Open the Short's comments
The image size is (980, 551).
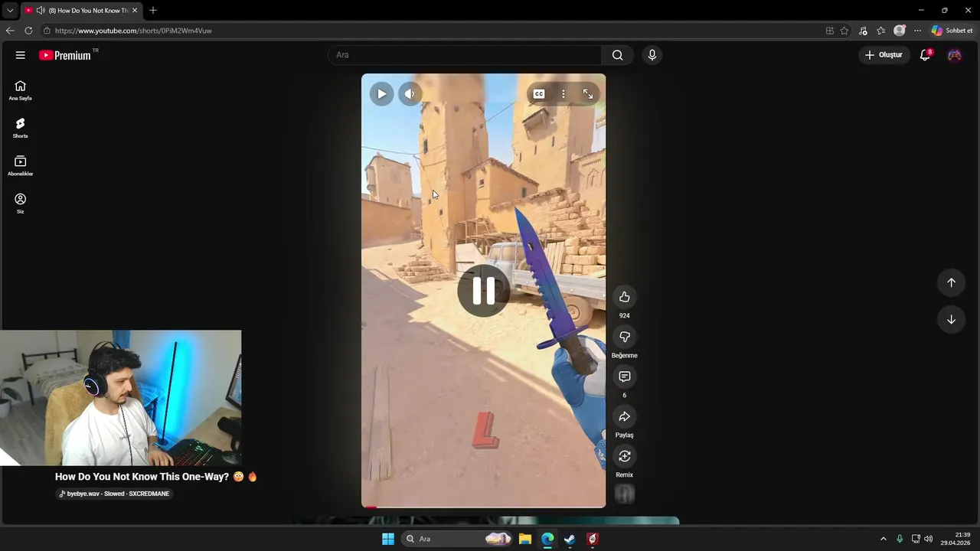(x=625, y=377)
